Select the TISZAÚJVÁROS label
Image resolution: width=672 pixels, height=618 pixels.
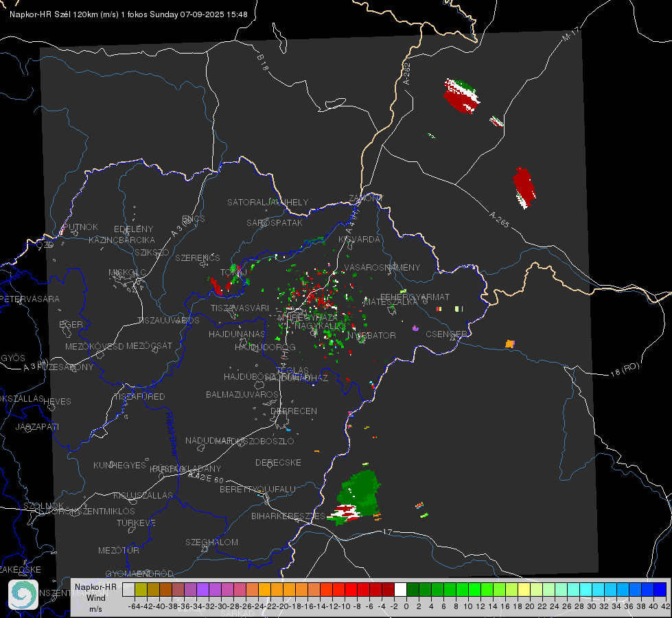tap(168, 321)
